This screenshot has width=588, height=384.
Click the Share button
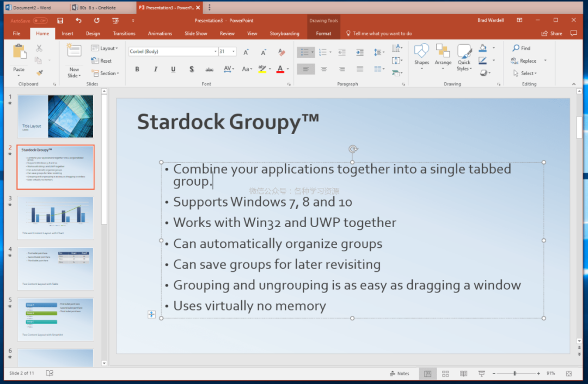coord(552,34)
